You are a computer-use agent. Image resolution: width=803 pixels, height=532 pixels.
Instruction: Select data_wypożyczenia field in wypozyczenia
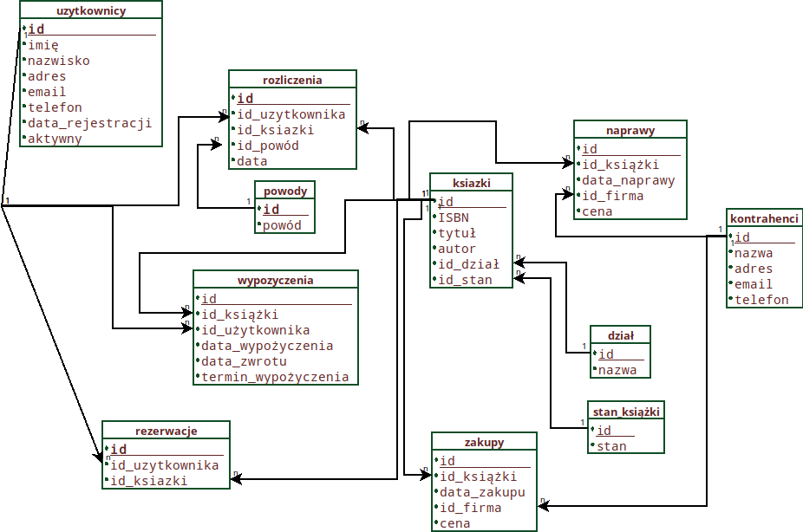click(267, 347)
